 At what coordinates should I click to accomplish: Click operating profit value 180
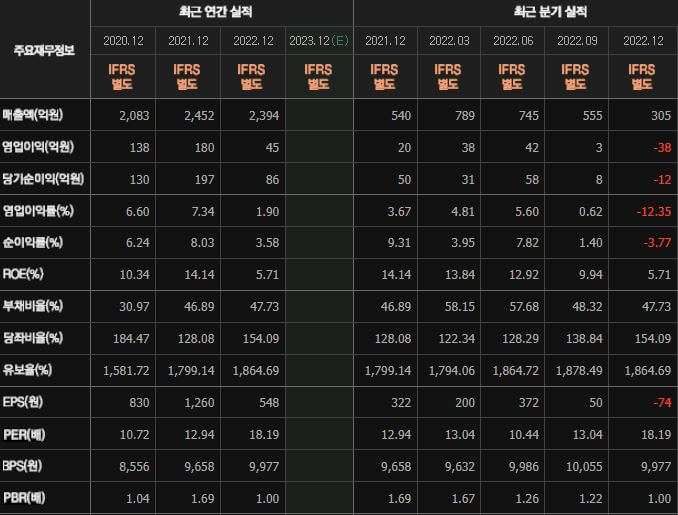204,148
